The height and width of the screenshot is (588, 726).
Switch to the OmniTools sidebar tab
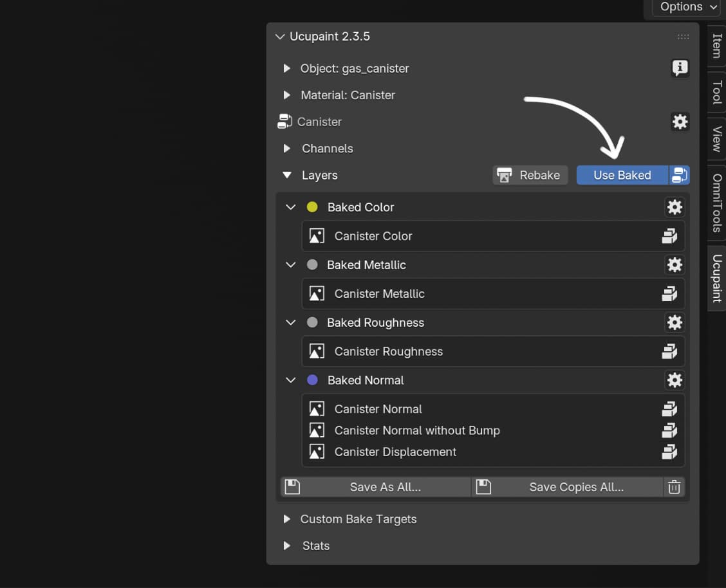point(717,203)
